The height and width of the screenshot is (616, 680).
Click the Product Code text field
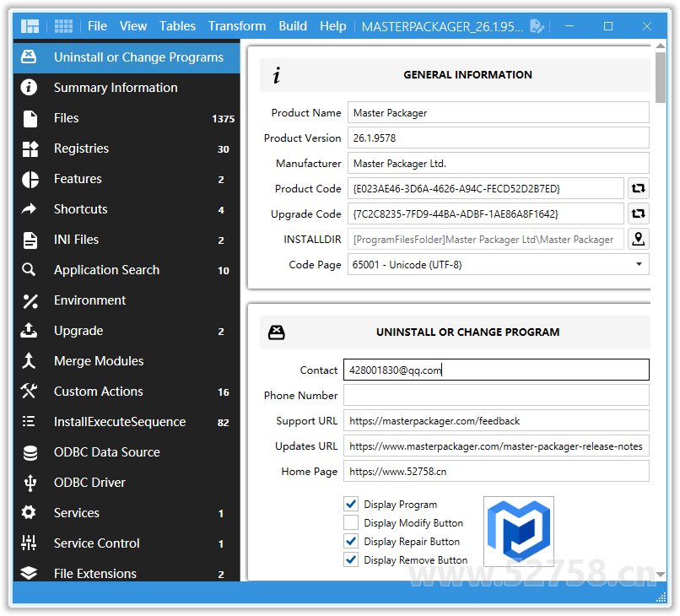(x=486, y=188)
